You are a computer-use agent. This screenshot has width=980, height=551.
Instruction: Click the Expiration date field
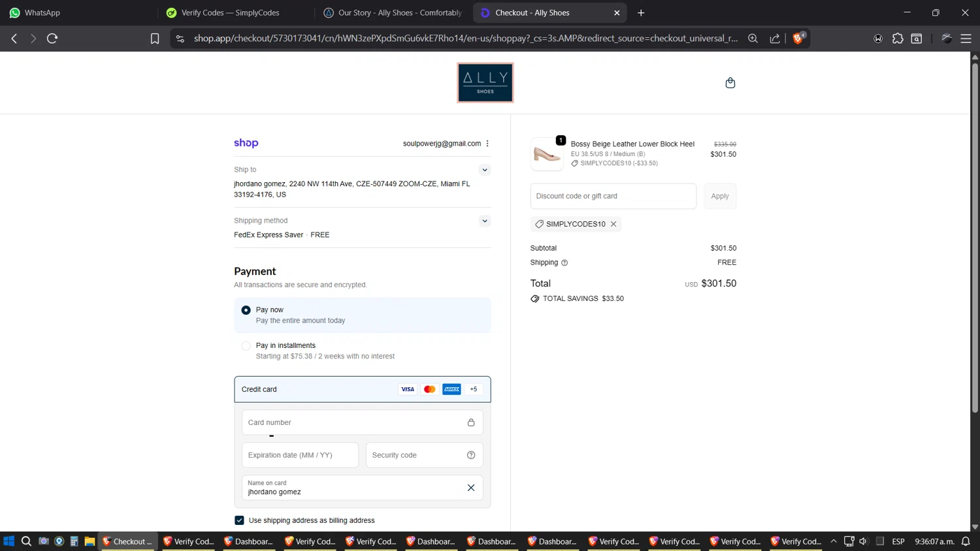301,455
